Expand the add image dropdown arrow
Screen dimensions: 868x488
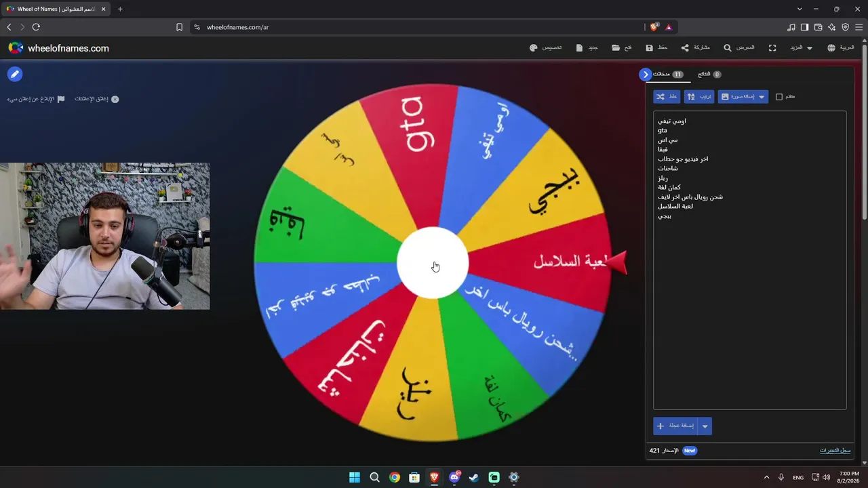(x=762, y=97)
